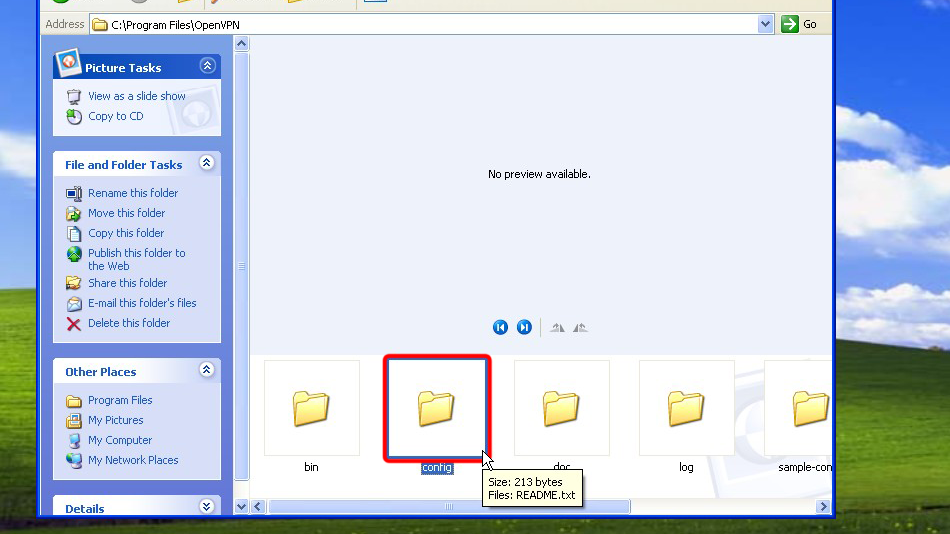Screen dimensions: 950x534
Task: Select the log folder thumbnail
Action: point(686,408)
